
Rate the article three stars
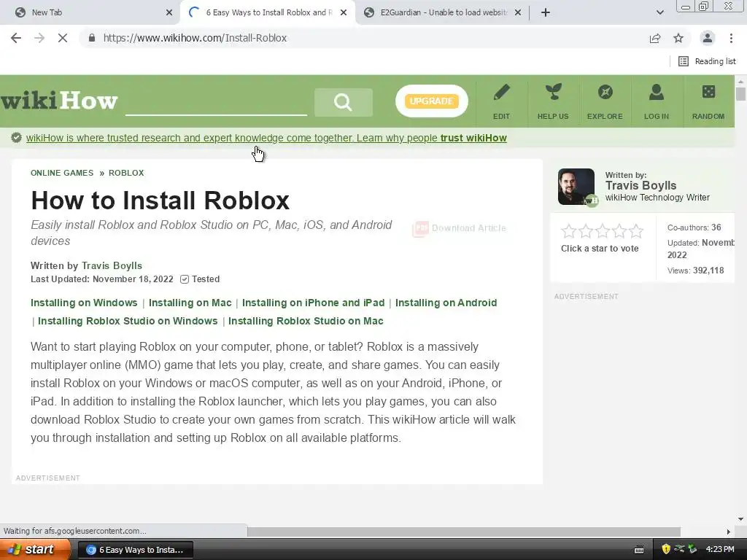pyautogui.click(x=603, y=231)
